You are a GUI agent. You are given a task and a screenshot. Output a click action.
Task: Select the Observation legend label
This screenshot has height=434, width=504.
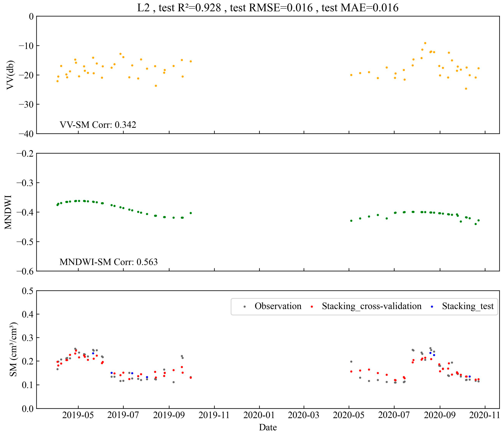tap(278, 306)
